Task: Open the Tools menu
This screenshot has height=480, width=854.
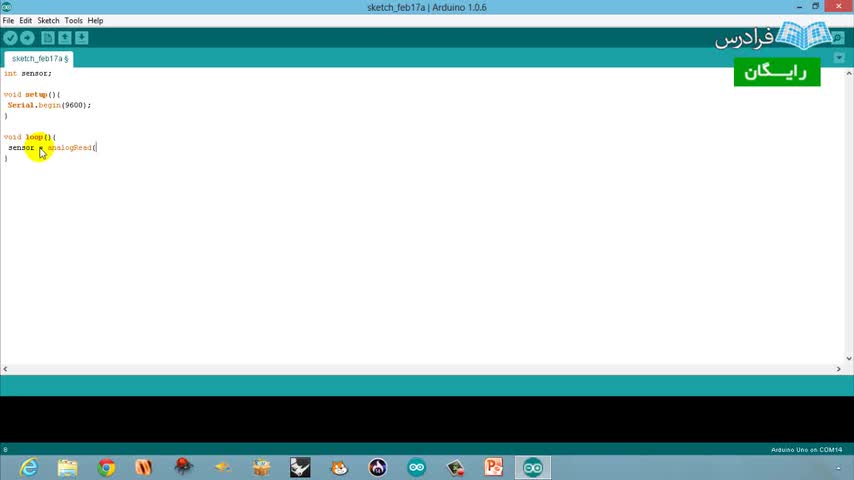Action: coord(74,21)
